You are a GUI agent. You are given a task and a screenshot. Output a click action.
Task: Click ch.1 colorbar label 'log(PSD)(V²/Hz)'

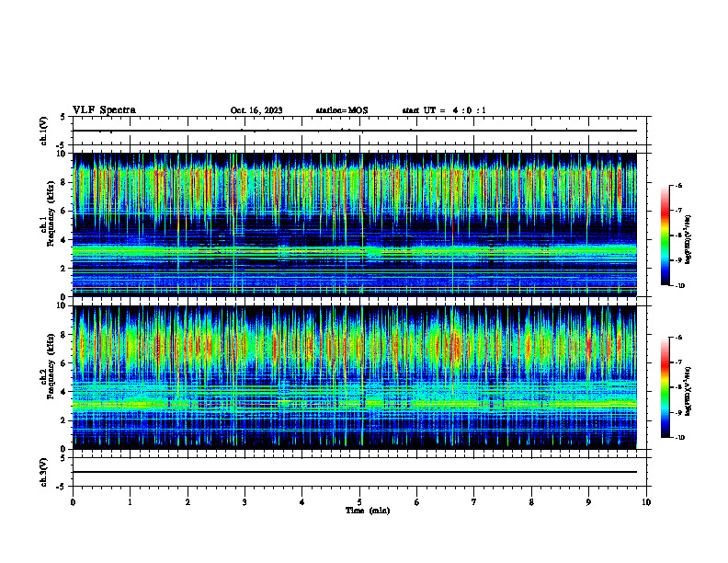coord(688,240)
